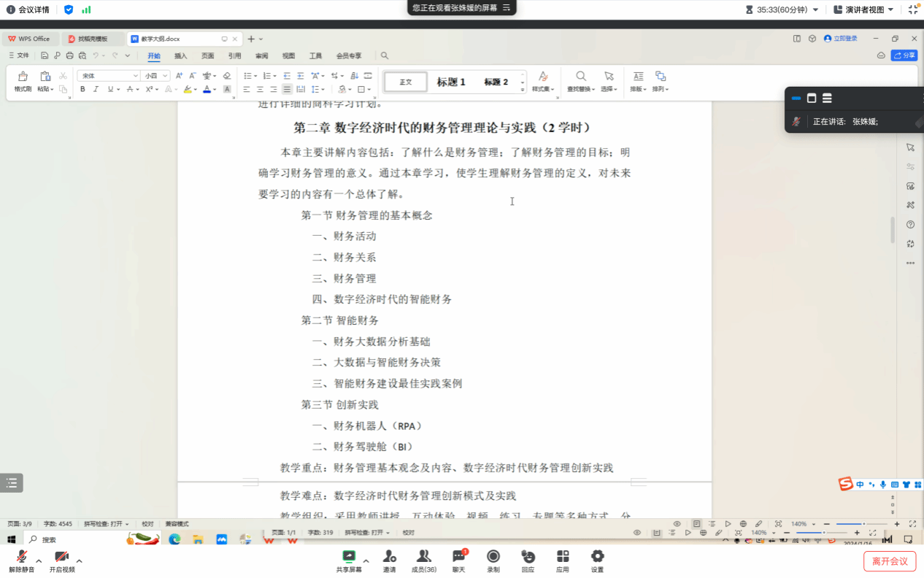
Task: Unmute microphone via 解除静音
Action: (x=22, y=560)
